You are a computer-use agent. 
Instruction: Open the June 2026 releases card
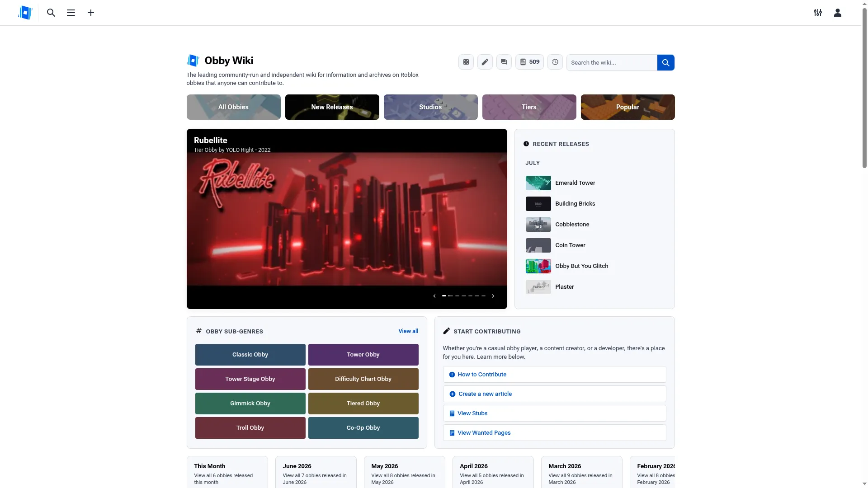pyautogui.click(x=316, y=472)
